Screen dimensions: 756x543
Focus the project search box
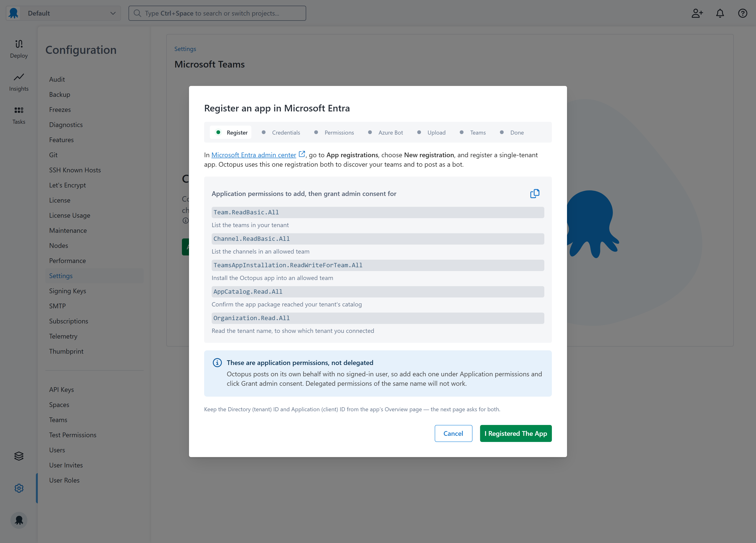click(217, 13)
